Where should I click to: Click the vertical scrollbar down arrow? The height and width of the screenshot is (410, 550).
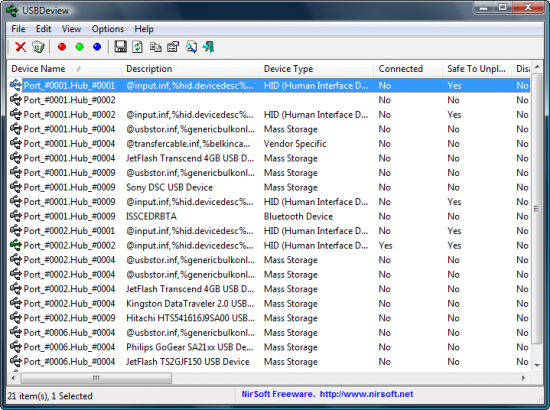(537, 365)
